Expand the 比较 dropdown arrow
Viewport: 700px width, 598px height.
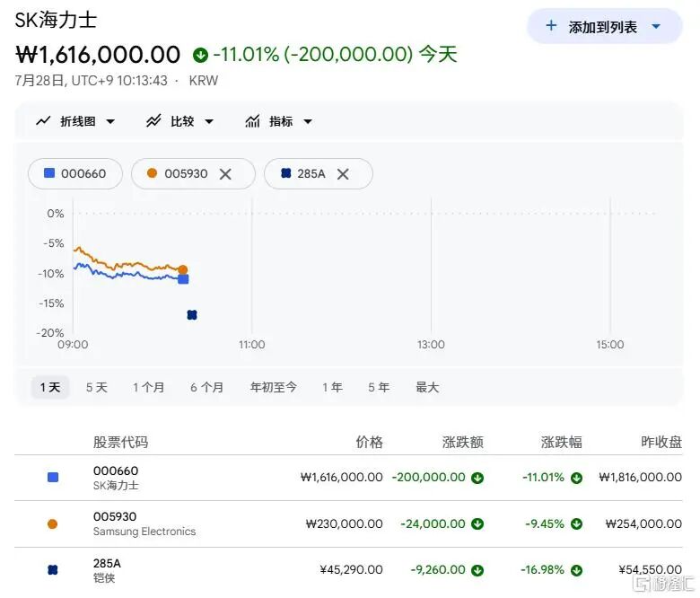coord(209,121)
